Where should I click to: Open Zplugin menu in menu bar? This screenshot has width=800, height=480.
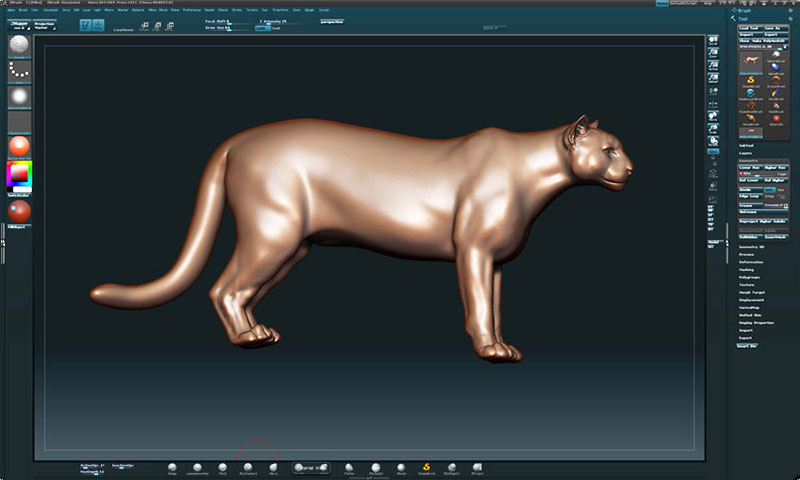pyautogui.click(x=309, y=10)
